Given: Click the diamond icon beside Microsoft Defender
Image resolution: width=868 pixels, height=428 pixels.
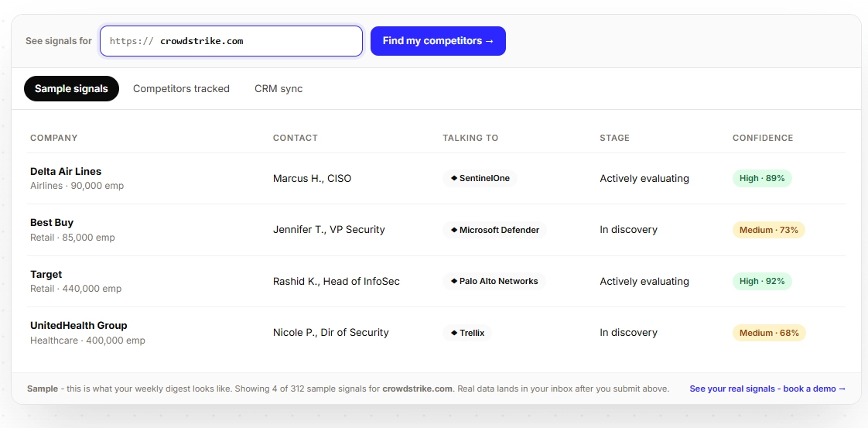Looking at the screenshot, I should point(454,230).
